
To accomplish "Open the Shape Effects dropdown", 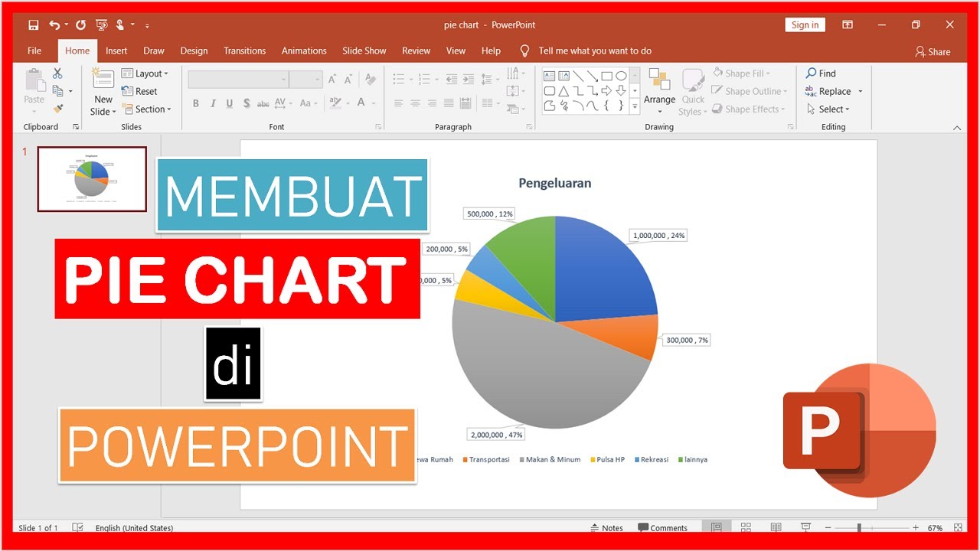I will 749,109.
